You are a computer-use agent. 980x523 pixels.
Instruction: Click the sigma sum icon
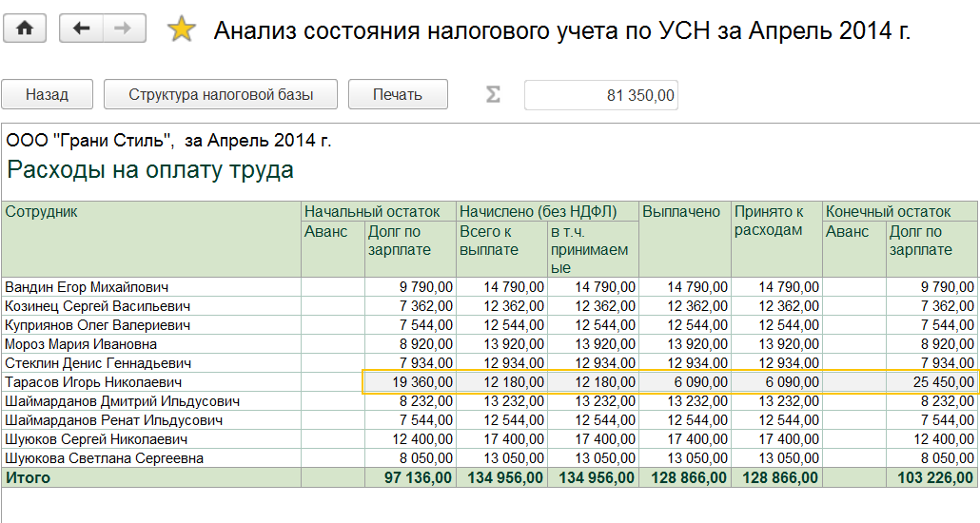[493, 94]
